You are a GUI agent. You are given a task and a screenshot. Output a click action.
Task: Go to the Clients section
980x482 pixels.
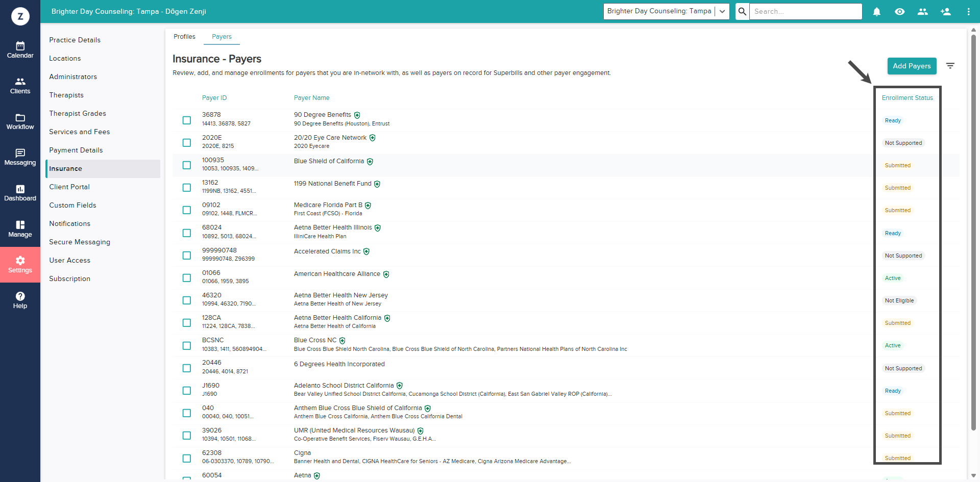click(x=20, y=86)
